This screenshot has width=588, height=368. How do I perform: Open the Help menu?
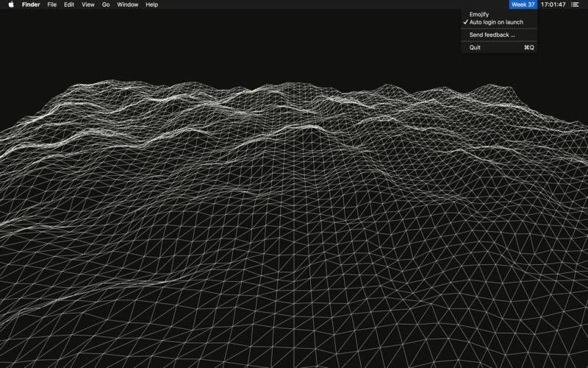click(x=152, y=4)
